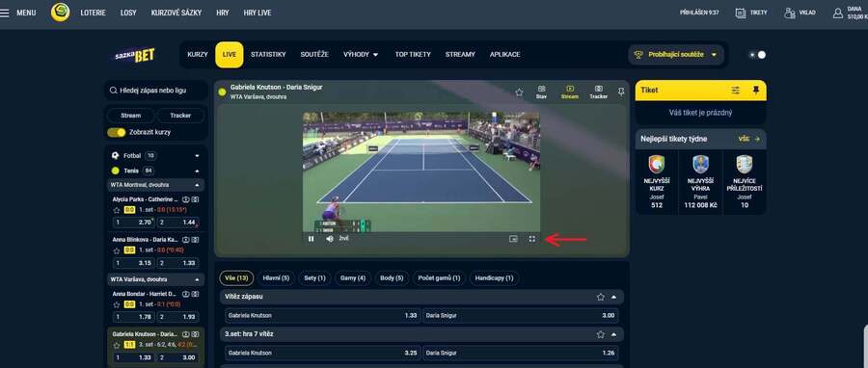
Task: Open Kurzové sázky in top menu
Action: 176,13
